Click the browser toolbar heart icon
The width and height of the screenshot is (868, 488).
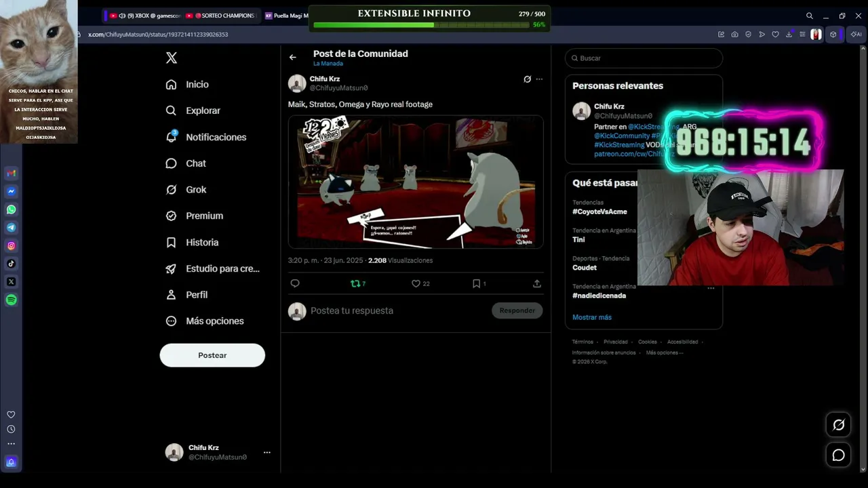(x=776, y=35)
